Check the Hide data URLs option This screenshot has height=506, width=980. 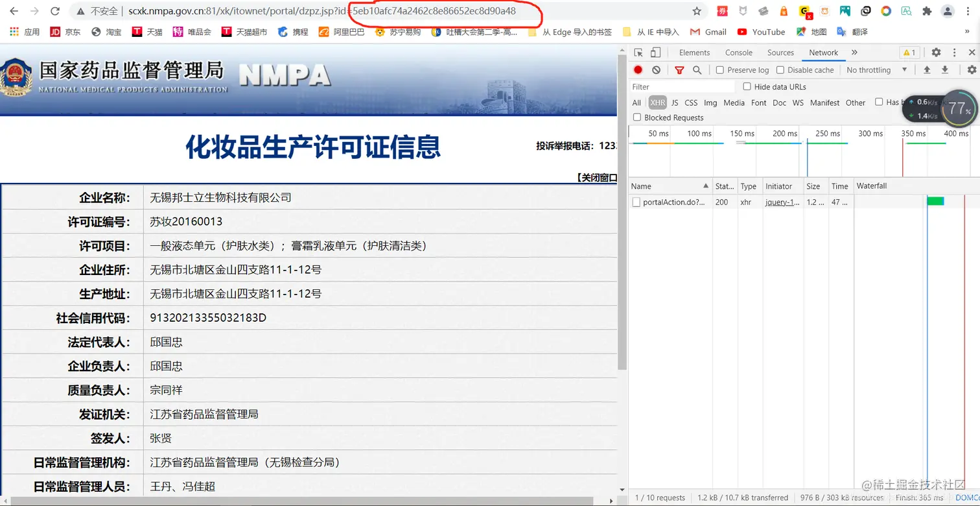(x=747, y=86)
